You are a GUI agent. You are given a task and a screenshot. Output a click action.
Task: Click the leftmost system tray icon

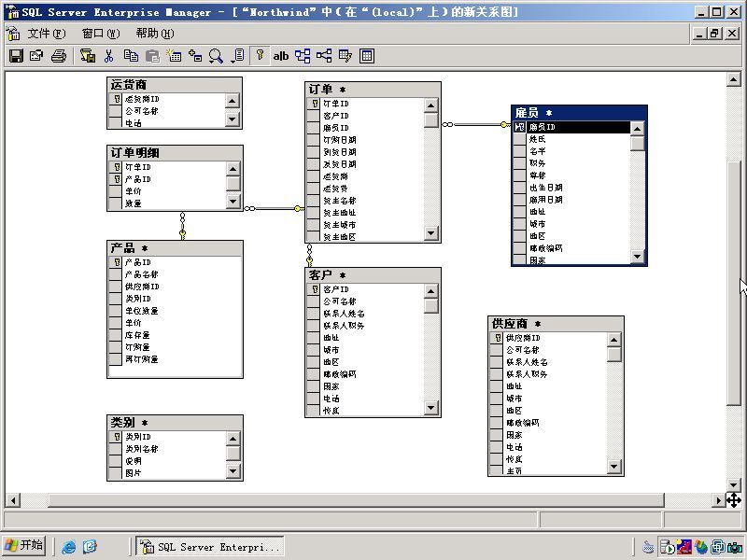648,547
